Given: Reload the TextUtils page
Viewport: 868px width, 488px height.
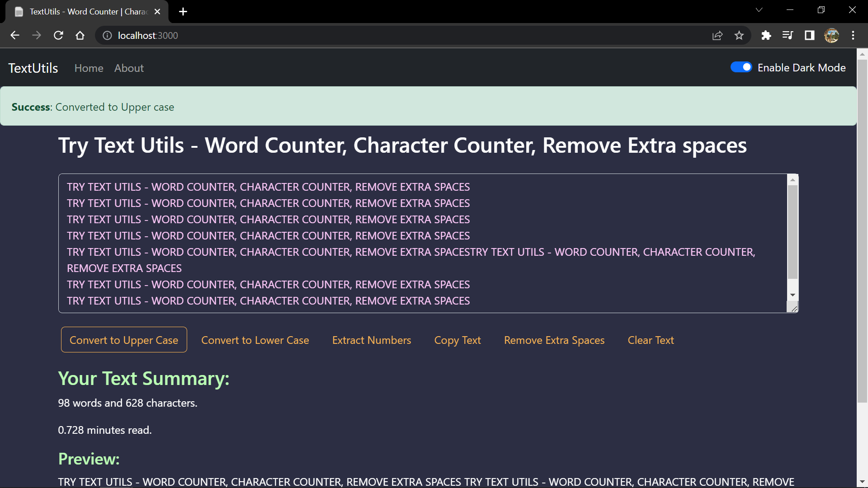Looking at the screenshot, I should pyautogui.click(x=58, y=35).
